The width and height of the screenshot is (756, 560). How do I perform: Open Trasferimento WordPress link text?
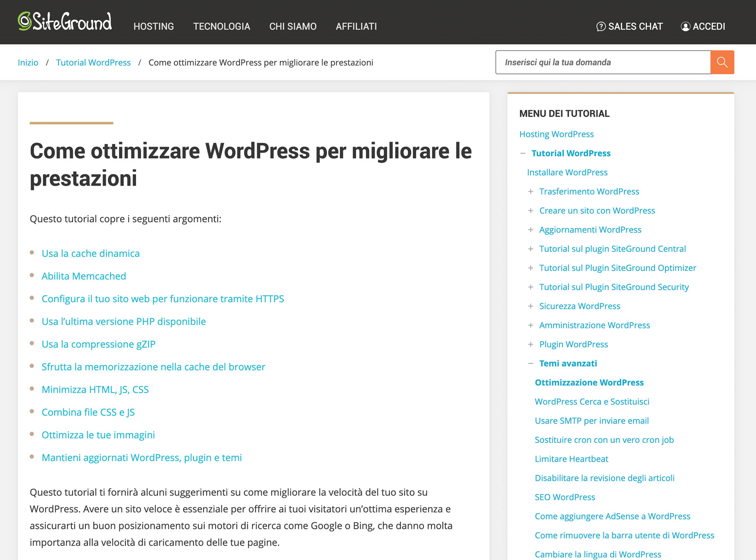pos(589,191)
